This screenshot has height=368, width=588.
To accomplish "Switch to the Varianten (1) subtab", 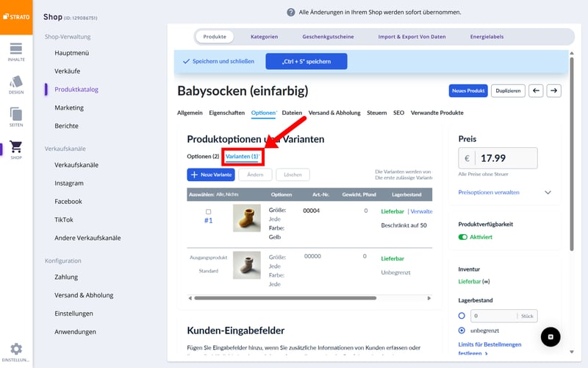I will (243, 156).
